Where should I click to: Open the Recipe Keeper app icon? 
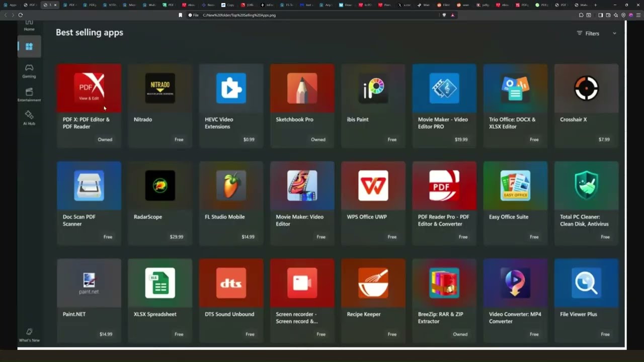(373, 283)
